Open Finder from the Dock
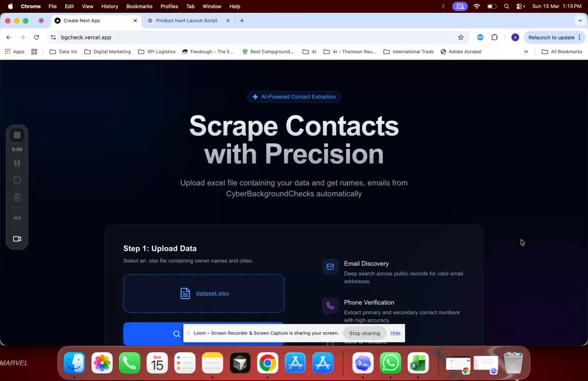The image size is (588, 381). [x=74, y=362]
